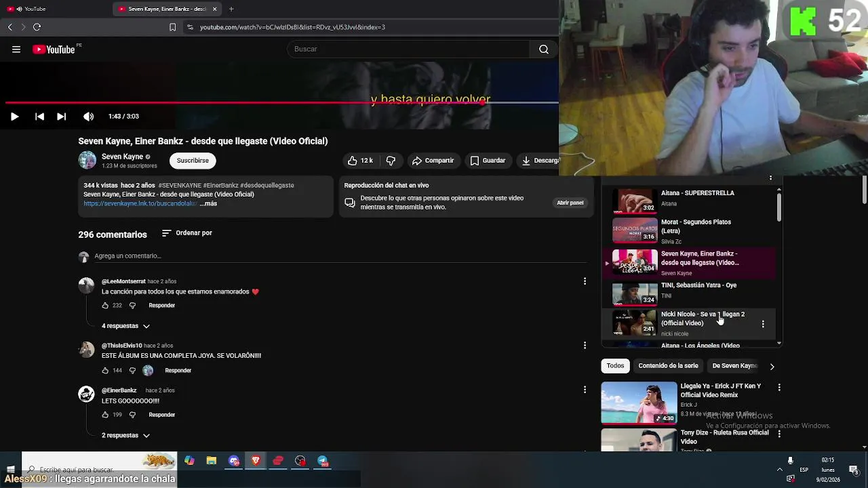Reload the page in the browser
The width and height of the screenshot is (868, 488).
coord(37,27)
